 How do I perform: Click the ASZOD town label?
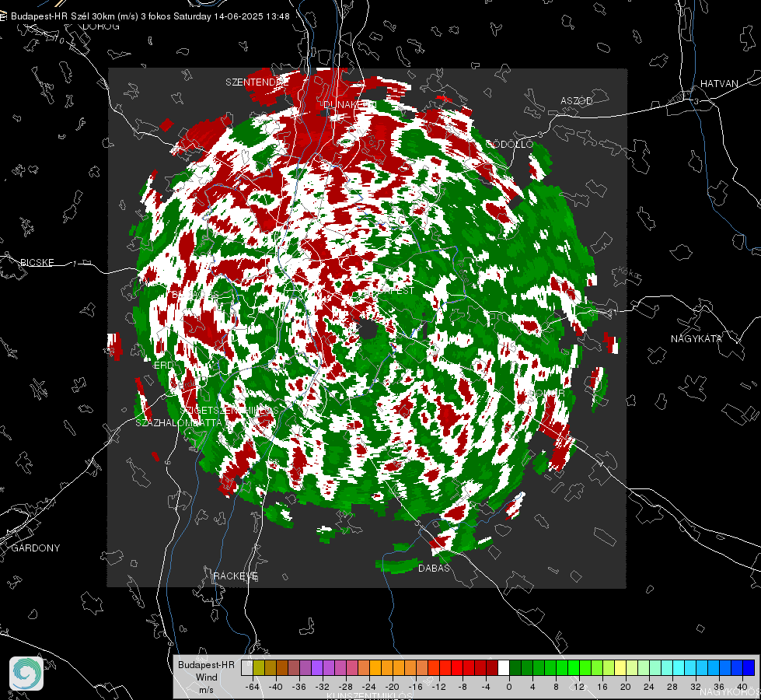(x=577, y=101)
